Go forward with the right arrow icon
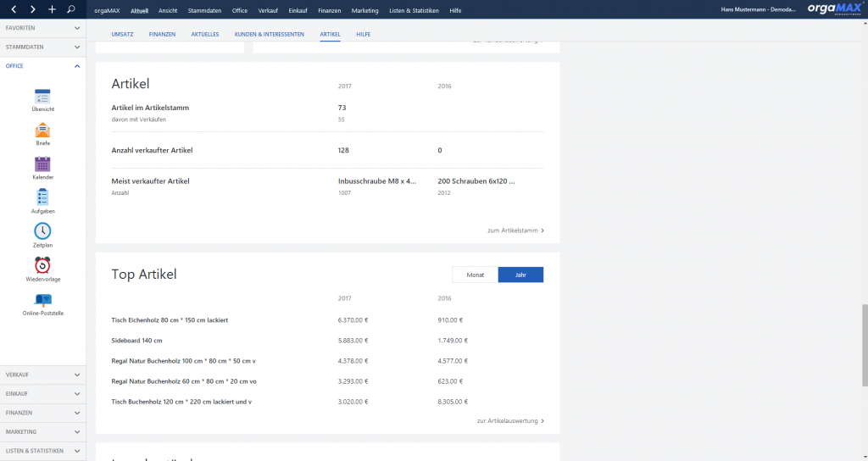The width and height of the screenshot is (868, 461). point(33,9)
